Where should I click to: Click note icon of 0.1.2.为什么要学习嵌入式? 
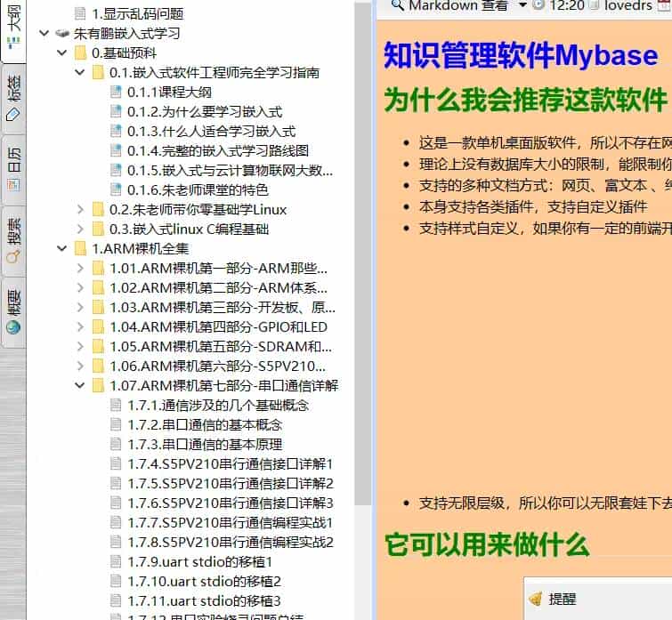coord(116,112)
